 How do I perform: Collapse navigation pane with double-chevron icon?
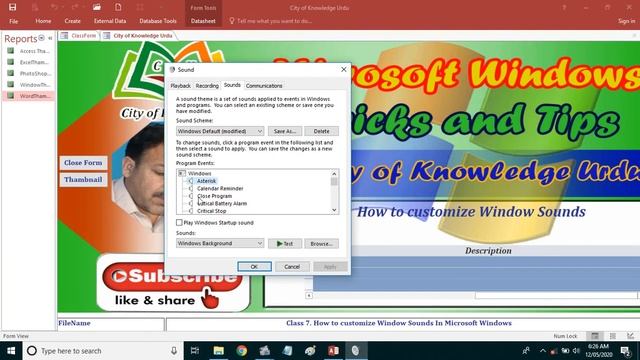click(x=50, y=38)
